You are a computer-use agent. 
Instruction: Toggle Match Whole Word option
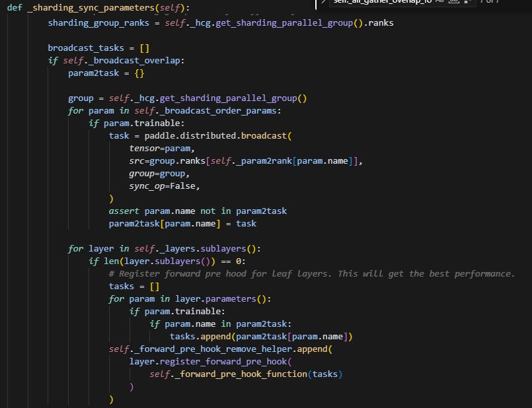click(453, 2)
